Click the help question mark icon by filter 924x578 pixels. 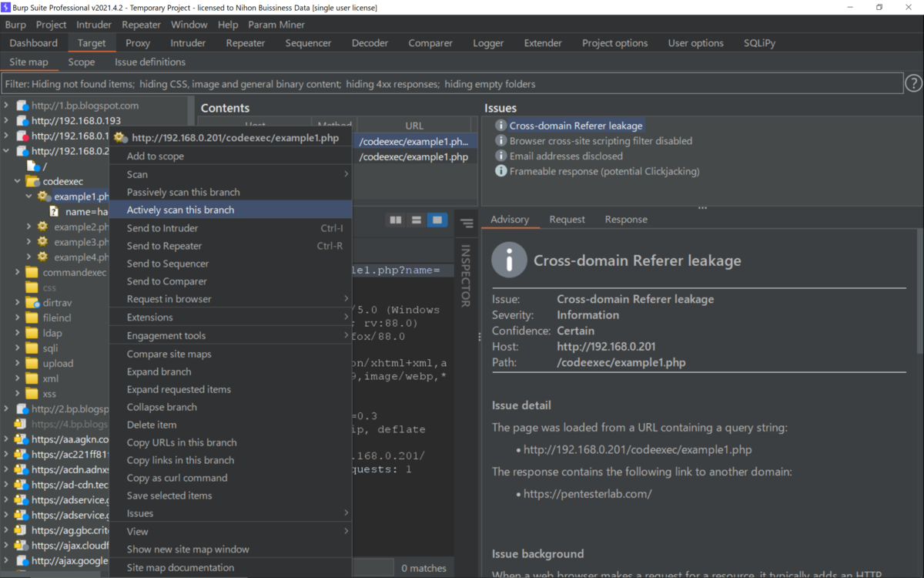click(913, 83)
